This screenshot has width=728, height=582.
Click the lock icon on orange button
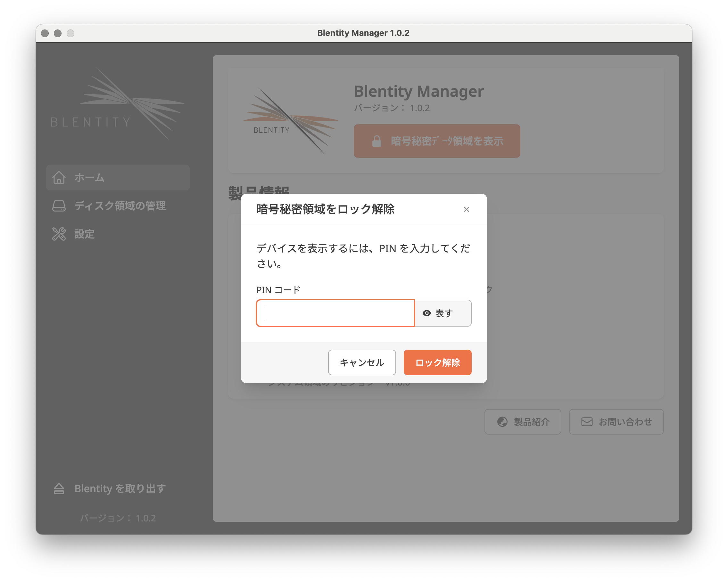coord(377,141)
